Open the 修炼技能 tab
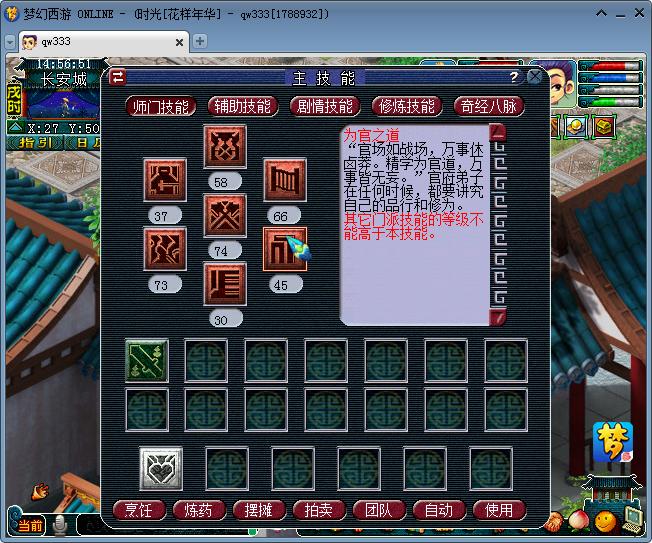 tap(406, 106)
